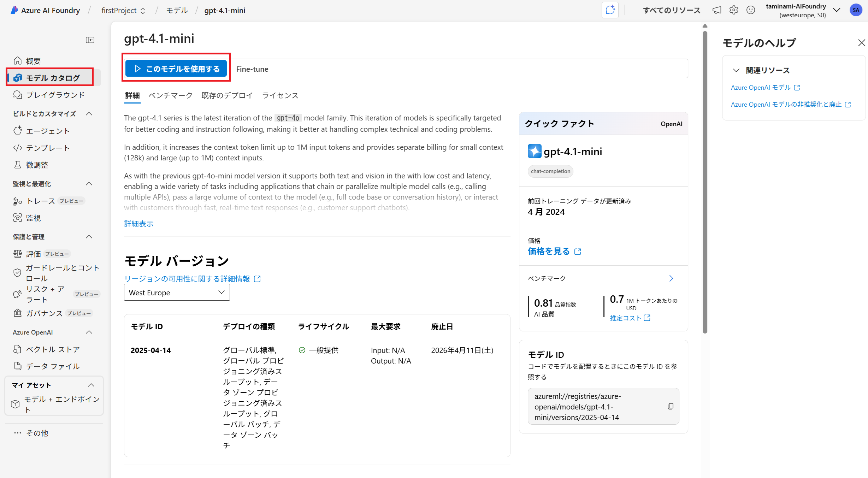Click the chat-completion tag

550,171
